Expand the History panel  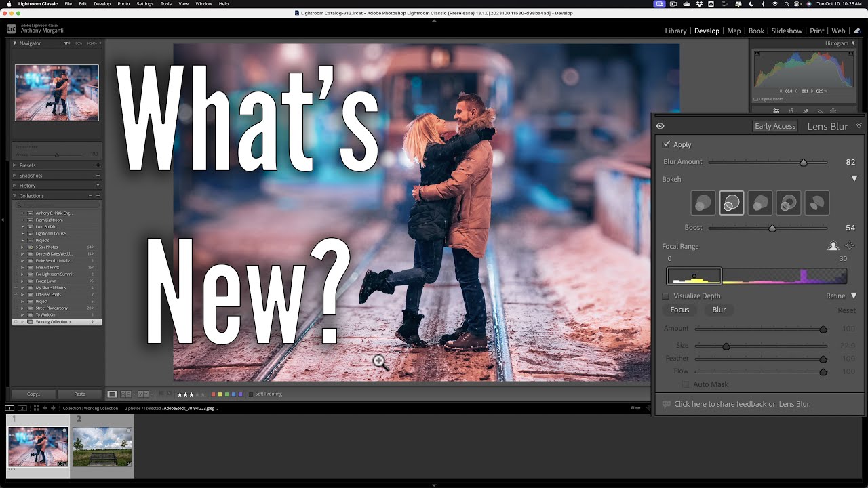click(x=15, y=186)
